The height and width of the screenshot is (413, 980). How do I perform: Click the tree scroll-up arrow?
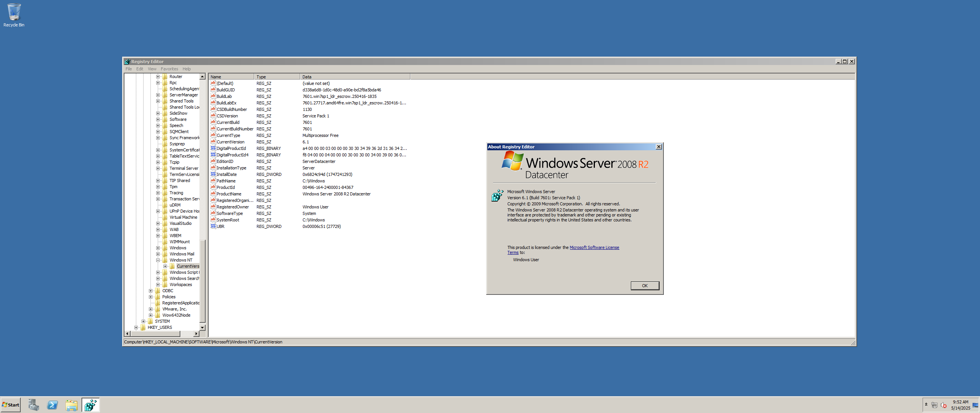point(203,77)
